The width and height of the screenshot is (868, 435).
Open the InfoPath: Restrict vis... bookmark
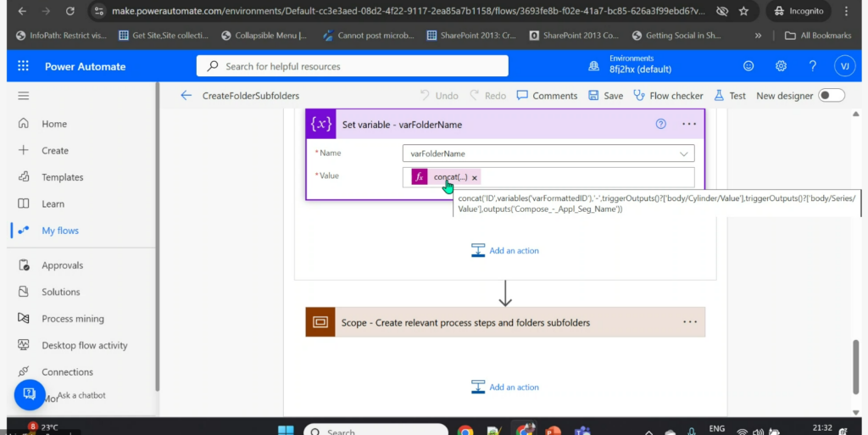61,36
